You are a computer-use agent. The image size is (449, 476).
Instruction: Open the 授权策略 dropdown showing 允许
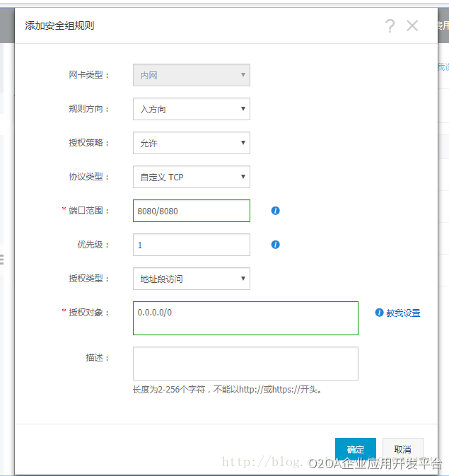point(191,143)
